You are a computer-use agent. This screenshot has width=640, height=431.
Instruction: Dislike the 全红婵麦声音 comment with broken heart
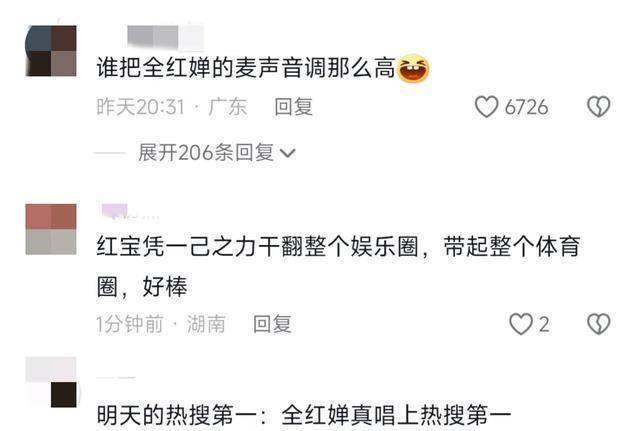click(x=598, y=107)
